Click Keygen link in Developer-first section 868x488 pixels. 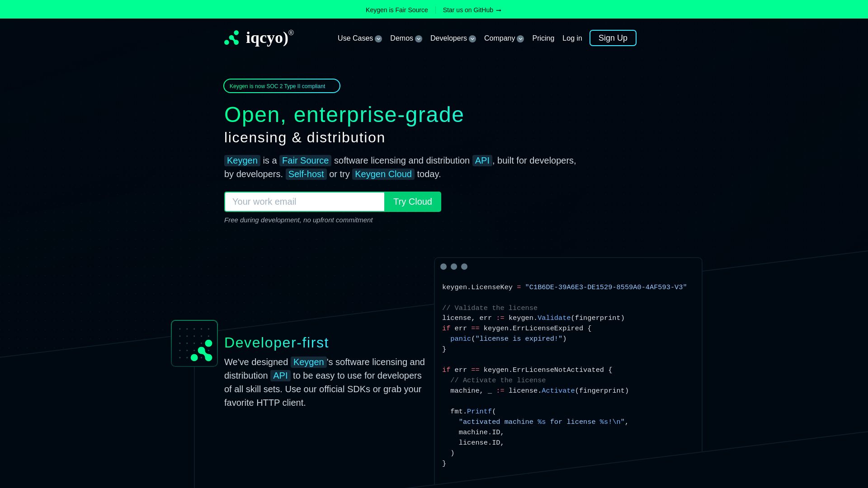click(x=308, y=362)
